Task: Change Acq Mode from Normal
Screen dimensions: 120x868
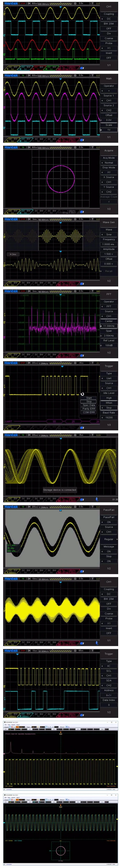Action: point(109,163)
